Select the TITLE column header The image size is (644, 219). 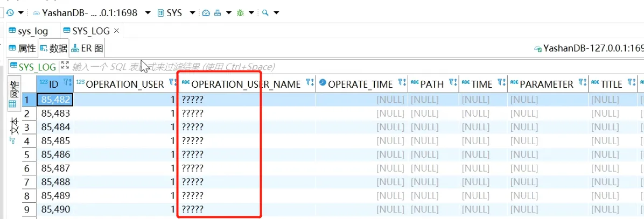tap(612, 84)
